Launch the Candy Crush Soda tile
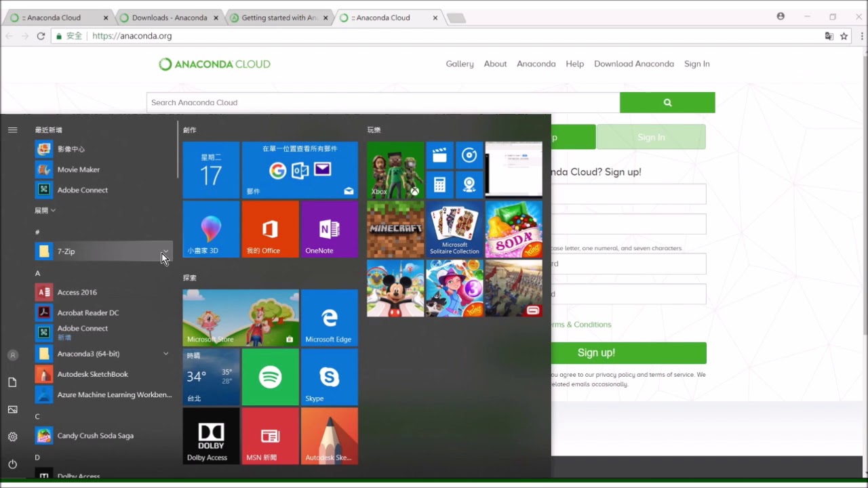This screenshot has width=868, height=488. (513, 229)
